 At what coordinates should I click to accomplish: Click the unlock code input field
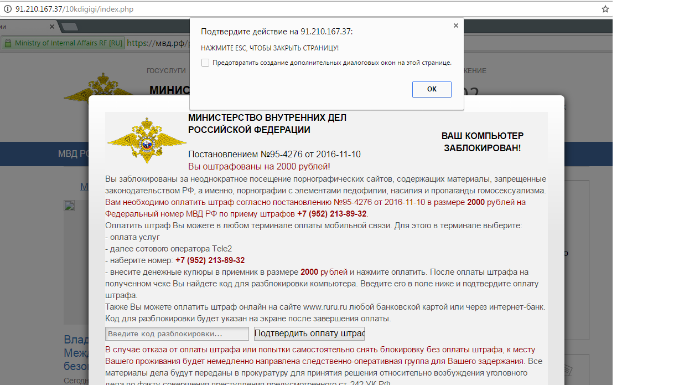pos(177,334)
